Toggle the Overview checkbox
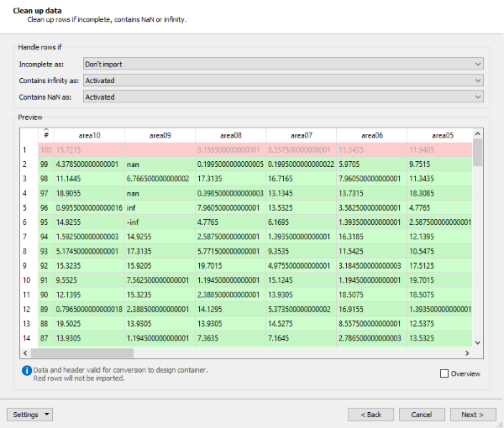This screenshot has width=504, height=428. [x=444, y=373]
